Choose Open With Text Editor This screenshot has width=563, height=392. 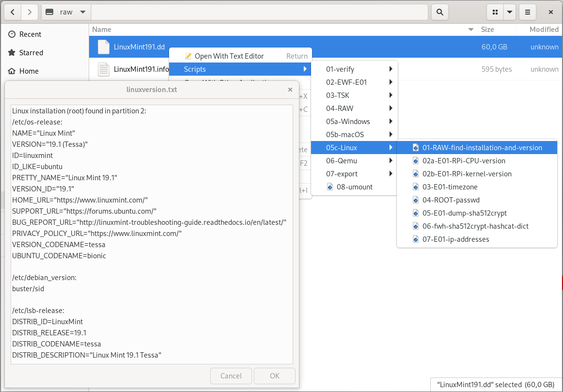coord(240,56)
